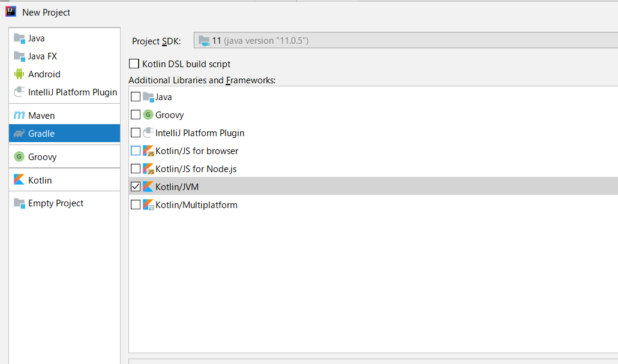Click IntelliJ Platform Plugin framework icon
Image resolution: width=618 pixels, height=364 pixels.
click(148, 133)
